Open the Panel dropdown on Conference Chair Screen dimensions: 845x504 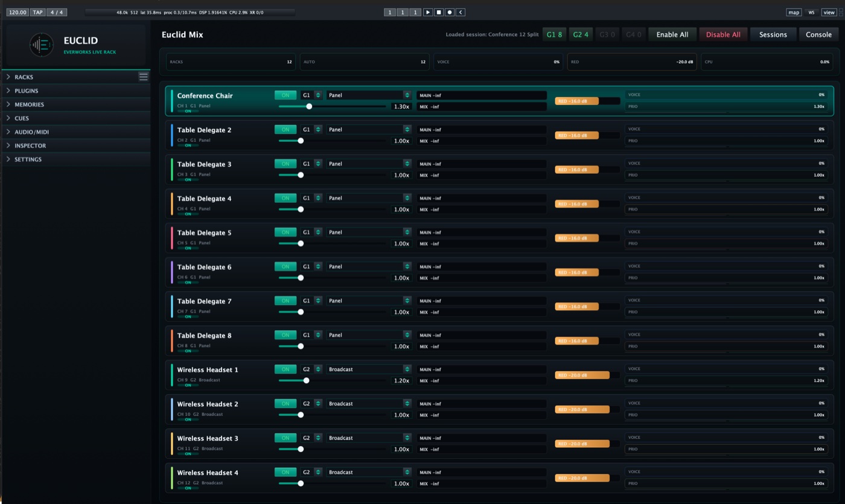click(369, 95)
